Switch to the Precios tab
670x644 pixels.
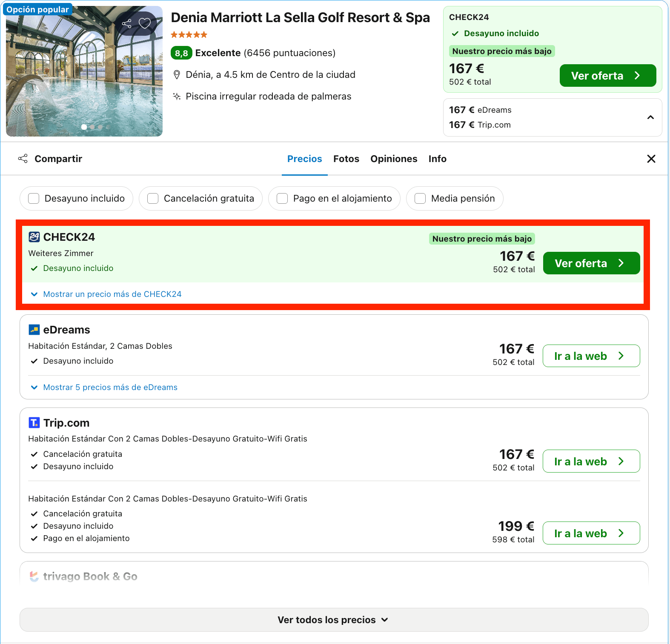pyautogui.click(x=305, y=159)
